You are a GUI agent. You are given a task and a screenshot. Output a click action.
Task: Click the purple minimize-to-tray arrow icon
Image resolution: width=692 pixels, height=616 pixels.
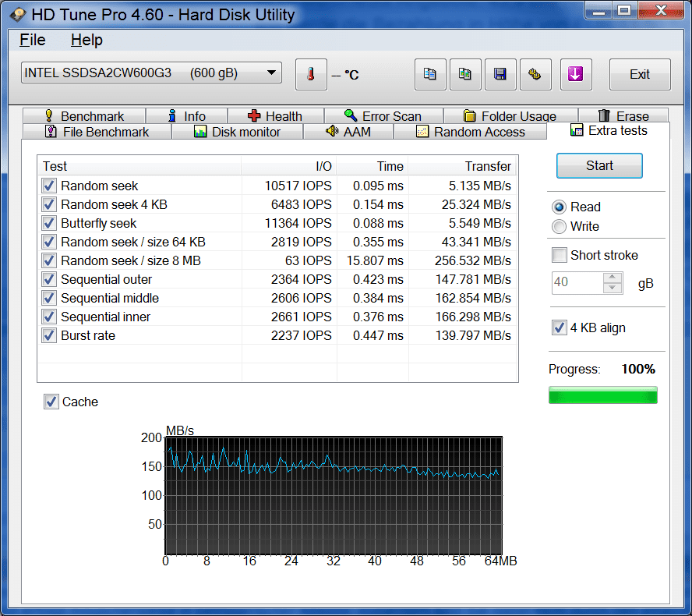(x=575, y=74)
